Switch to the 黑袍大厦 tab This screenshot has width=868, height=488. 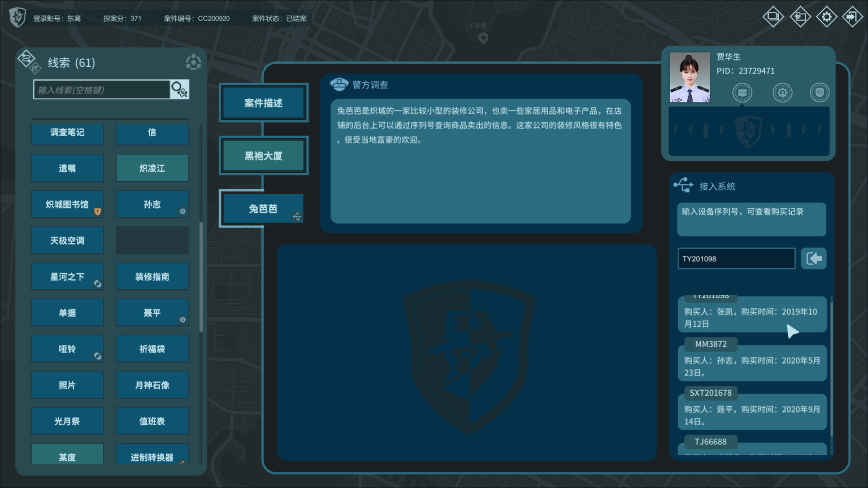(x=264, y=156)
